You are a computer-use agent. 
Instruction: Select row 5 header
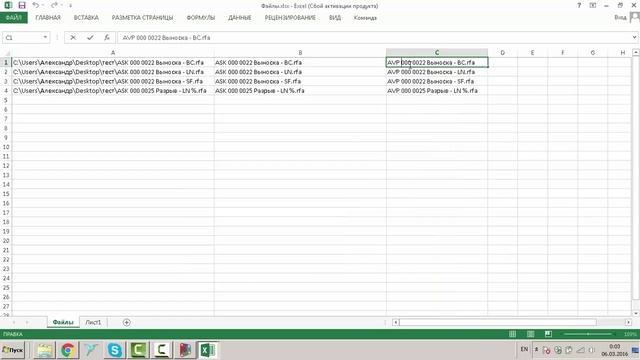(x=6, y=100)
